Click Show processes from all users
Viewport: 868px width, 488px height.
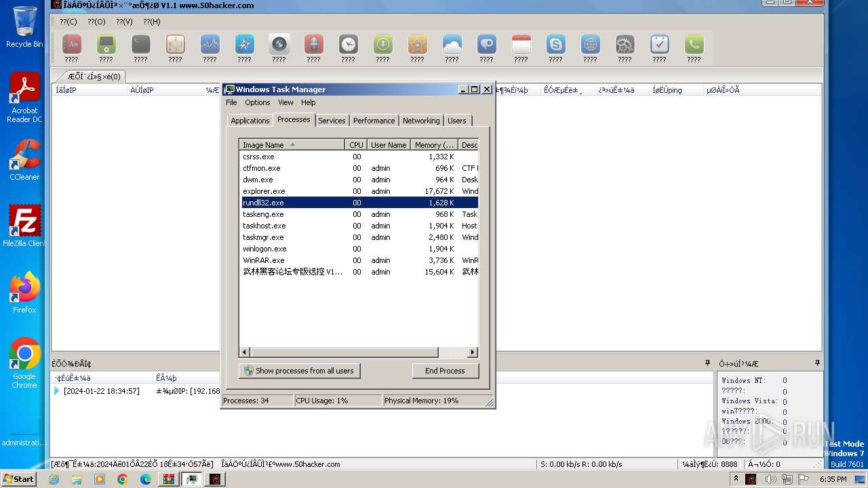(299, 371)
